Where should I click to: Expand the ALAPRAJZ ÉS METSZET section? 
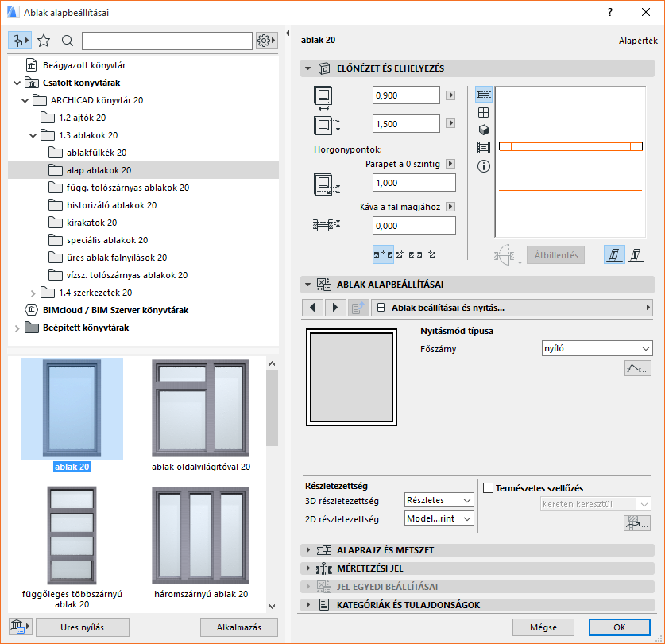308,549
